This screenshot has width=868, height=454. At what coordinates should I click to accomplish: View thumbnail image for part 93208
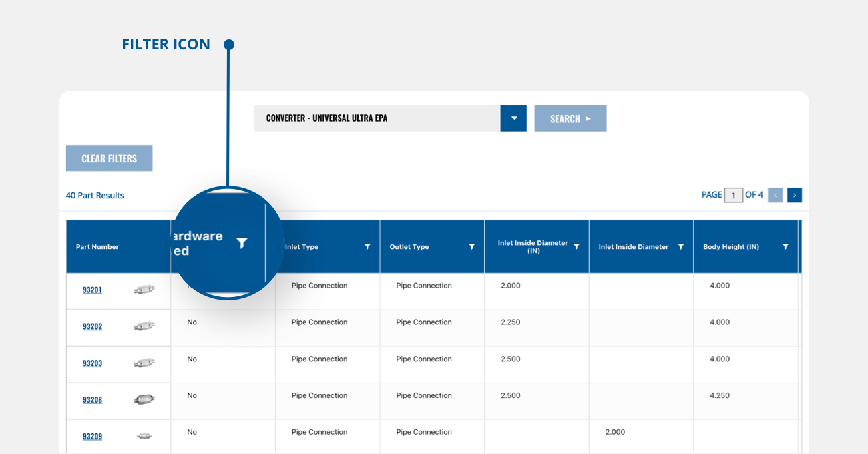[144, 400]
